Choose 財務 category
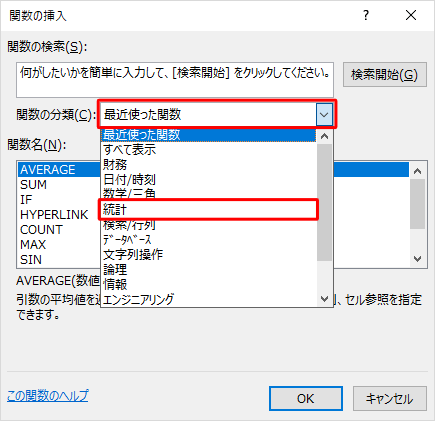This screenshot has height=421, width=435. (209, 165)
